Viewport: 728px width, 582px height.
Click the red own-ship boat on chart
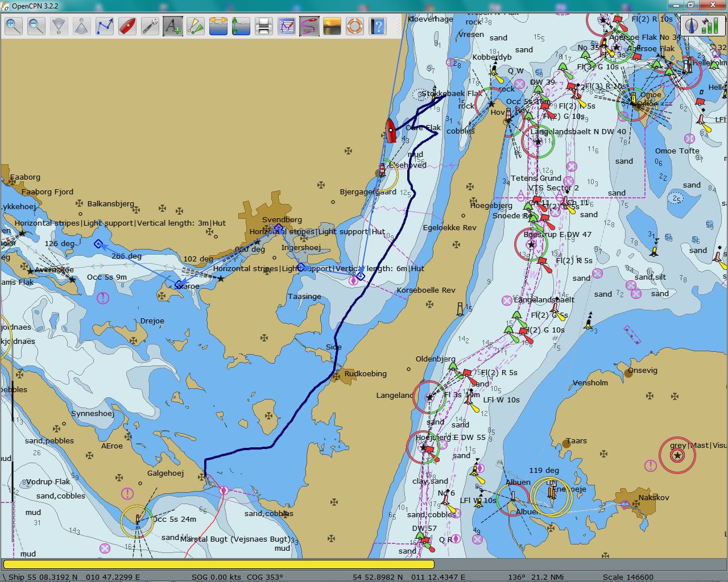[x=391, y=130]
